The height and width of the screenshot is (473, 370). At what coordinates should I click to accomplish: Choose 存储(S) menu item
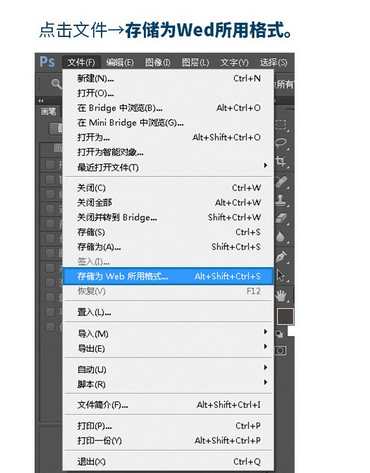click(168, 232)
